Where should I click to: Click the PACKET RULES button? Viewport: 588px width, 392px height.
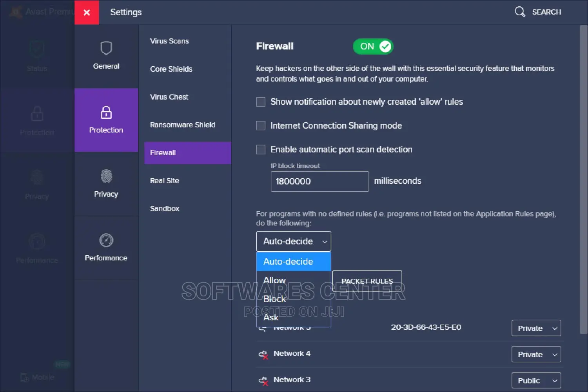click(367, 281)
